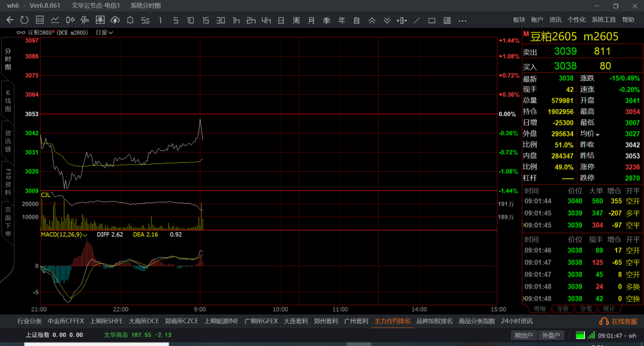
Task: Toggle the 日 daily period button
Action: pyautogui.click(x=281, y=20)
